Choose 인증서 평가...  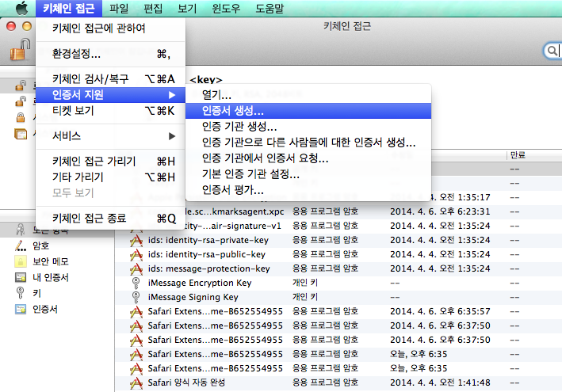(308, 189)
